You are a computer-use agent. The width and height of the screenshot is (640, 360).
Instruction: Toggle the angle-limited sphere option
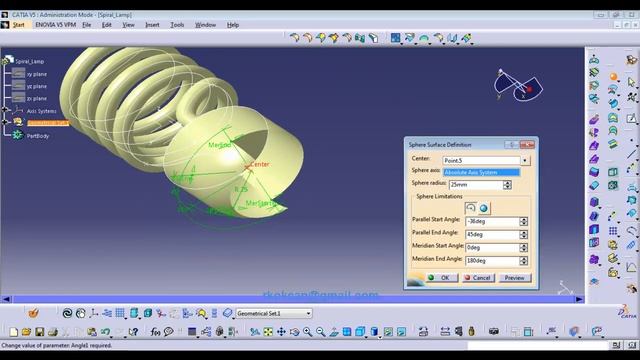(x=471, y=208)
